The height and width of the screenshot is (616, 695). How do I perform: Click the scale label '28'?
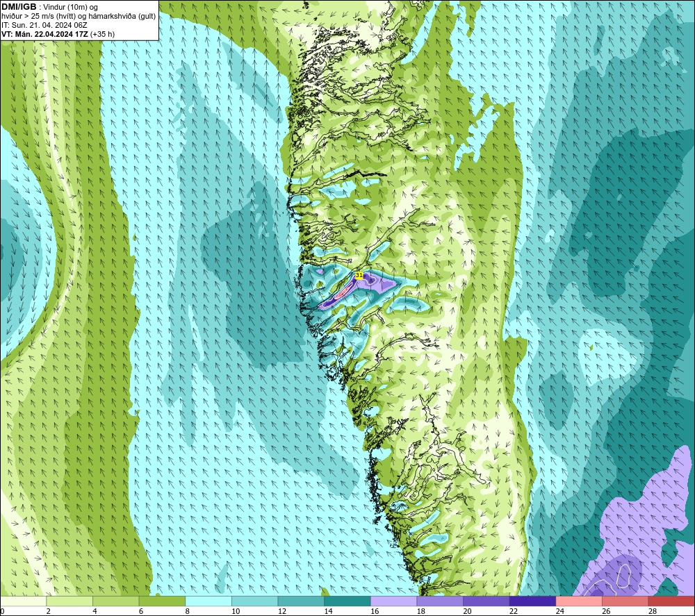(653, 611)
